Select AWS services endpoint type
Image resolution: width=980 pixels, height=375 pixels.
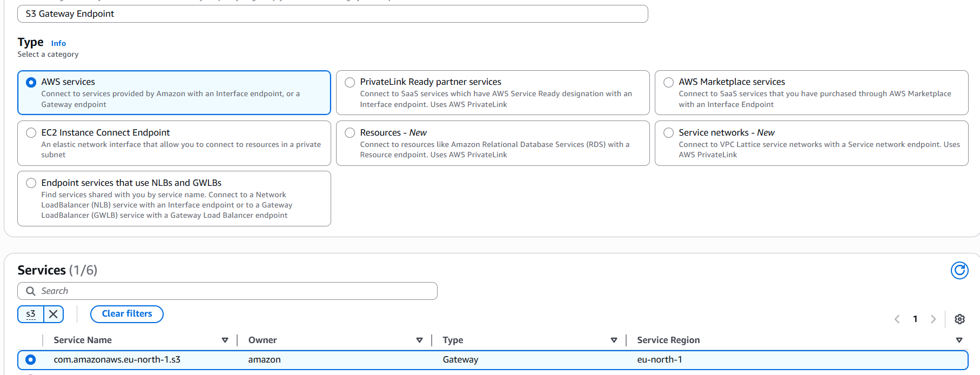coord(31,82)
